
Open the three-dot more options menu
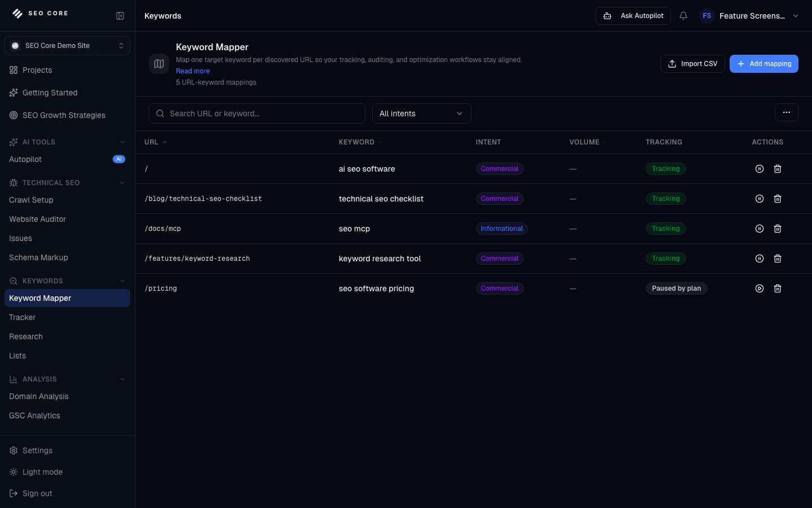click(x=787, y=112)
